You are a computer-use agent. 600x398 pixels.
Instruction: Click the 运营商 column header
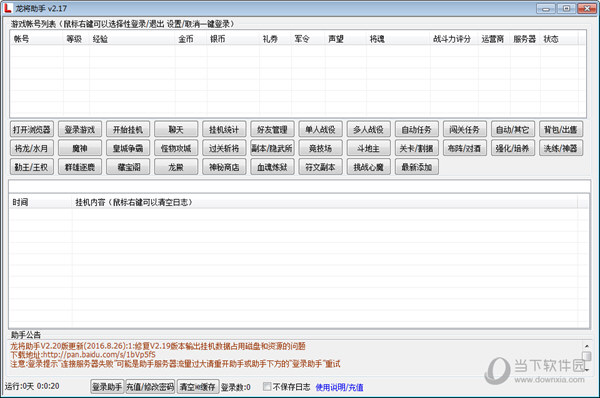click(x=494, y=39)
